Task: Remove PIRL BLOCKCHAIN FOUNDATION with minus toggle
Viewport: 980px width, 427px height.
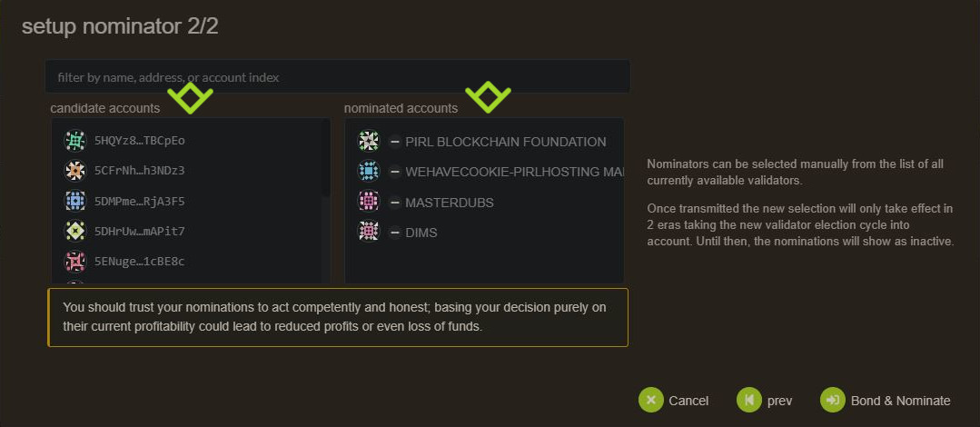Action: point(394,142)
